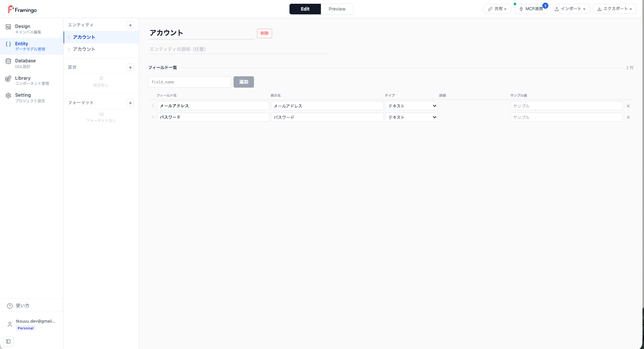The width and height of the screenshot is (644, 349).
Task: Open the Design canvas editor
Action: click(x=31, y=29)
